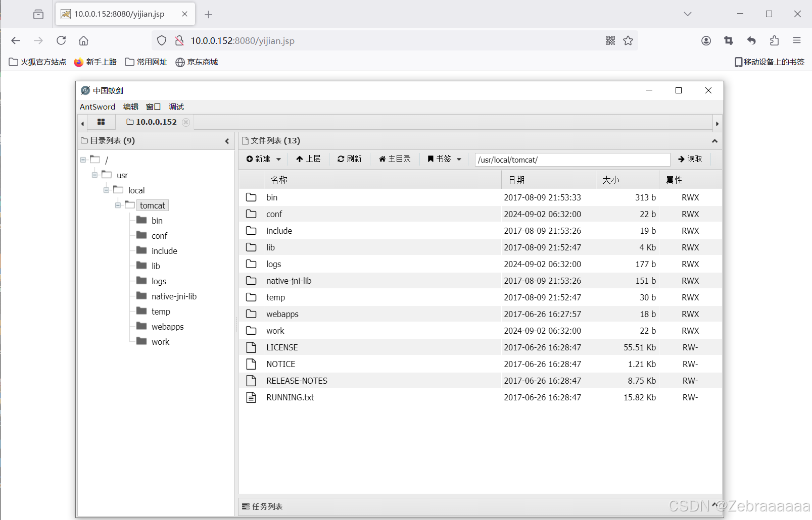Screen dimensions: 812x520
Task: Select the temp folder name in file list
Action: (276, 297)
